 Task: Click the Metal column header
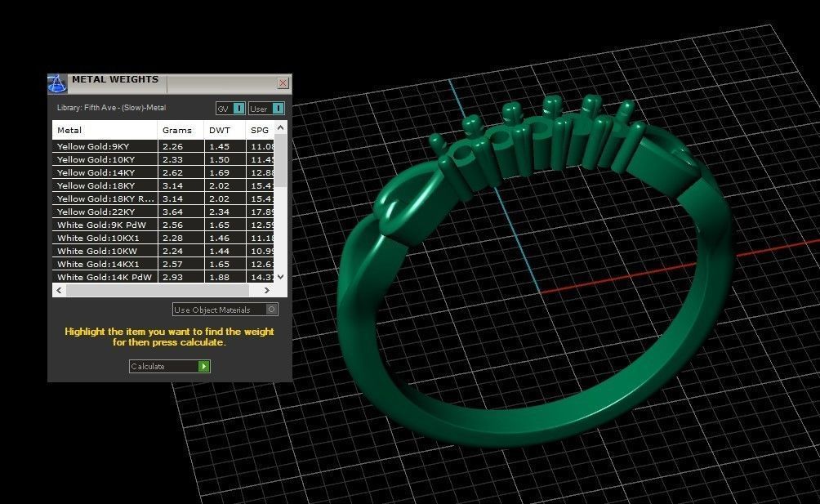pyautogui.click(x=105, y=130)
